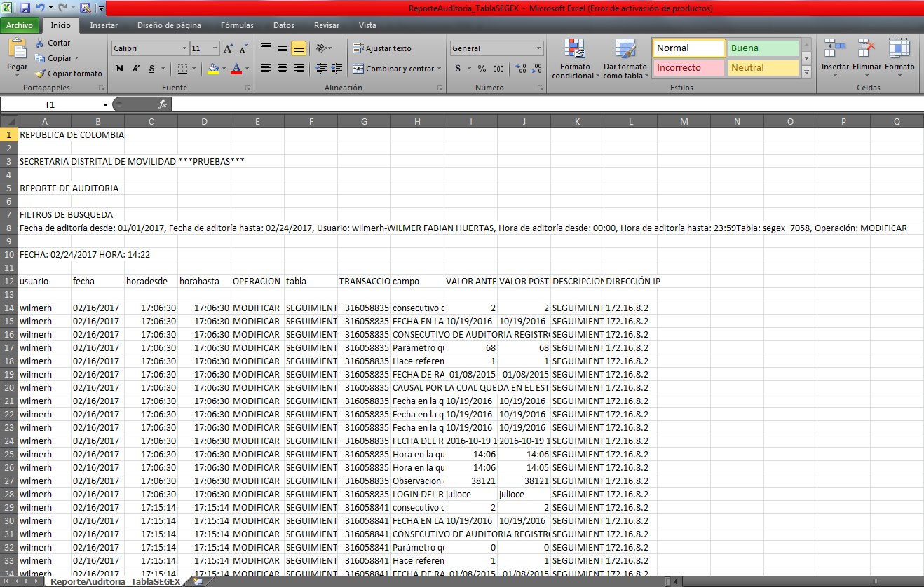Apply the yellow fill color bucket
This screenshot has height=587, width=924.
point(213,69)
